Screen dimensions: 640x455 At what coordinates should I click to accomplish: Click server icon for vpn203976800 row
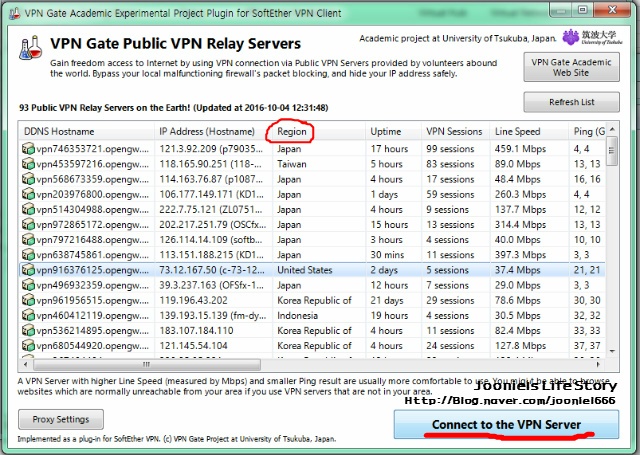coord(28,194)
